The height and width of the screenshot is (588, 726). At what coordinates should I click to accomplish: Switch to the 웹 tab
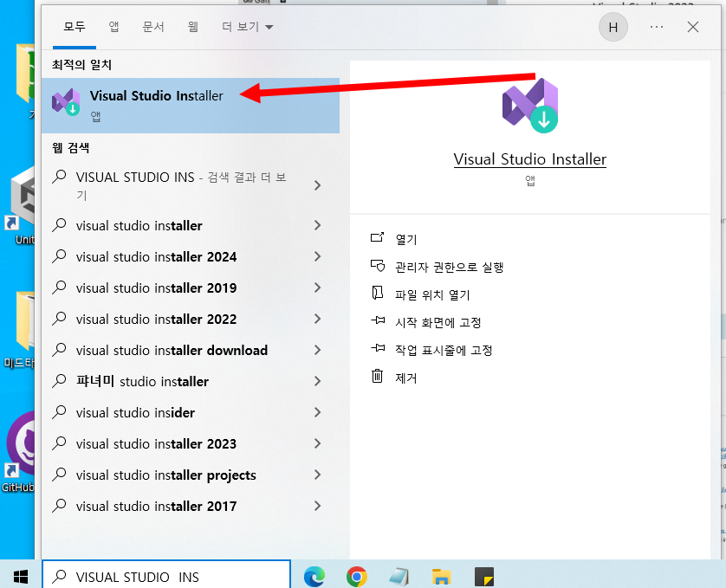(193, 27)
